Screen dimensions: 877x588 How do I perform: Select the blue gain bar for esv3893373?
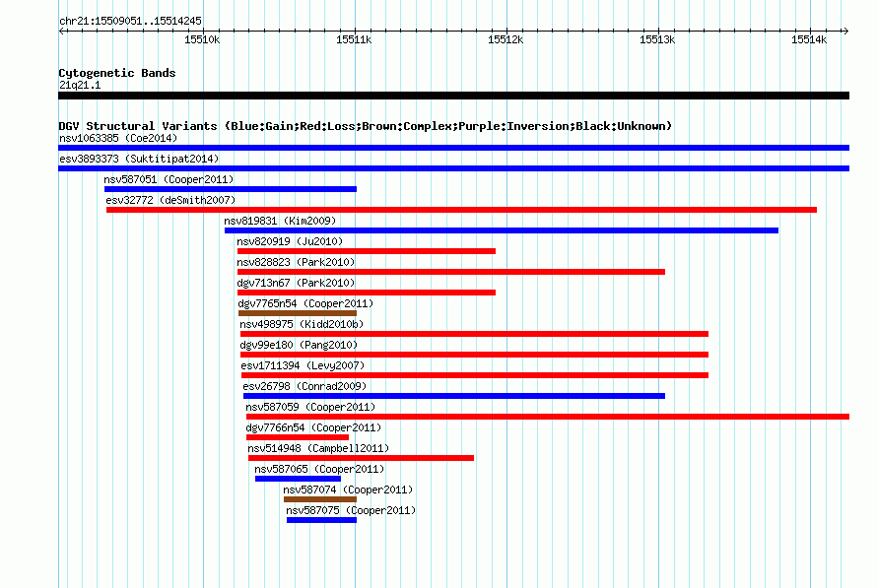pyautogui.click(x=453, y=168)
